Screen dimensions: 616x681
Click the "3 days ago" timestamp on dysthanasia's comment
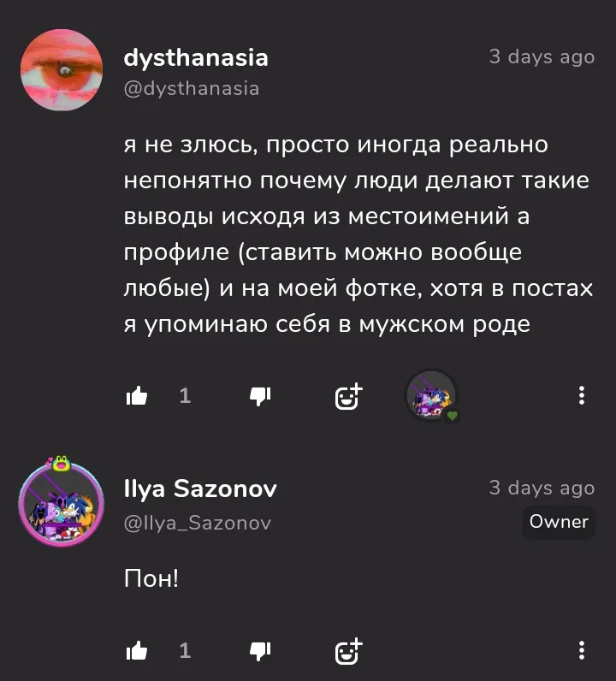[x=542, y=57]
